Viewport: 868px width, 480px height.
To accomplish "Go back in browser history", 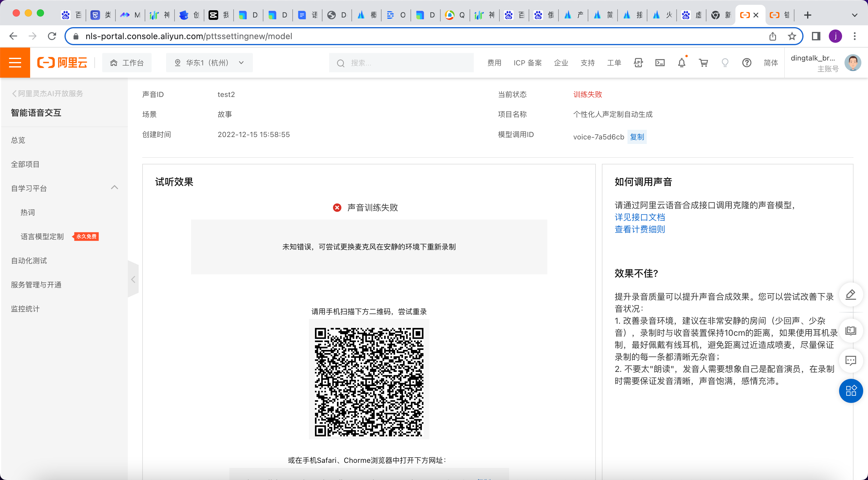I will 13,36.
